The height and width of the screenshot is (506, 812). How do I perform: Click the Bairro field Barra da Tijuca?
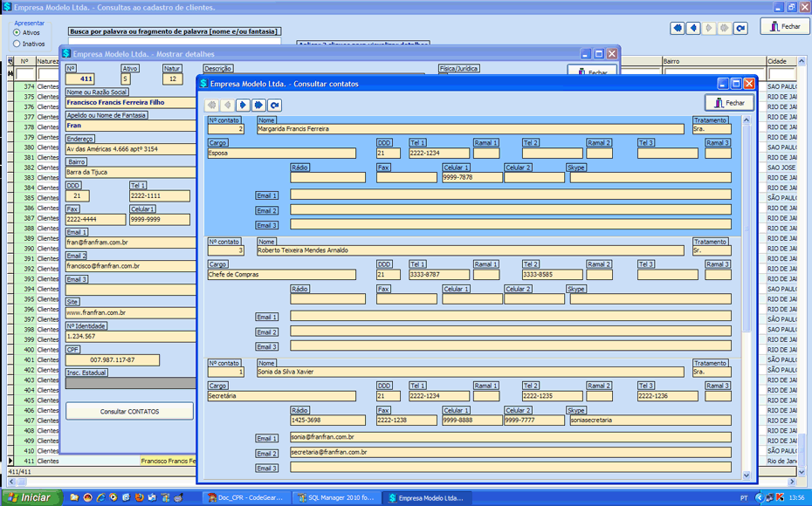pos(130,172)
